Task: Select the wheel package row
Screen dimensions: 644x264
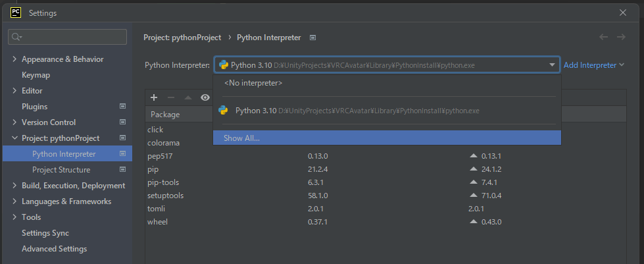Action: coord(385,222)
